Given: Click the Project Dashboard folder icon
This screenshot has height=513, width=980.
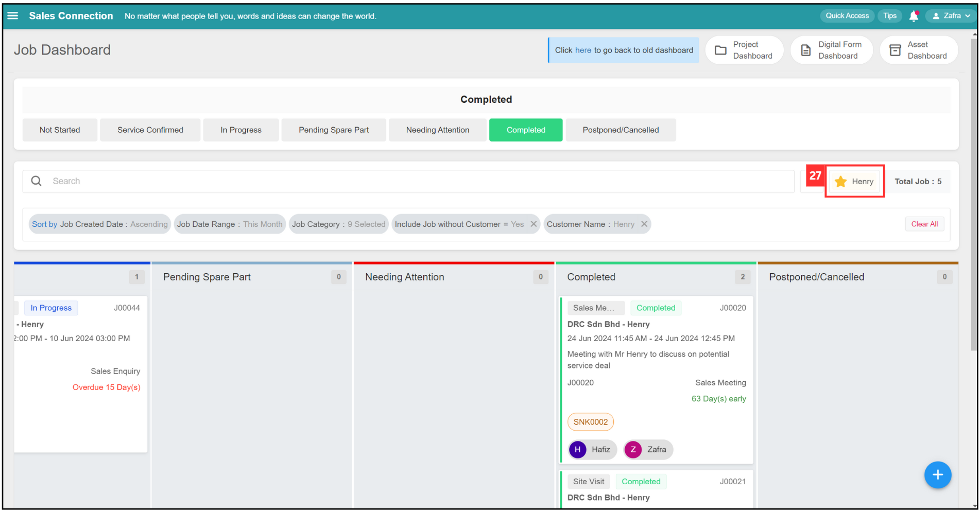Looking at the screenshot, I should click(x=720, y=50).
